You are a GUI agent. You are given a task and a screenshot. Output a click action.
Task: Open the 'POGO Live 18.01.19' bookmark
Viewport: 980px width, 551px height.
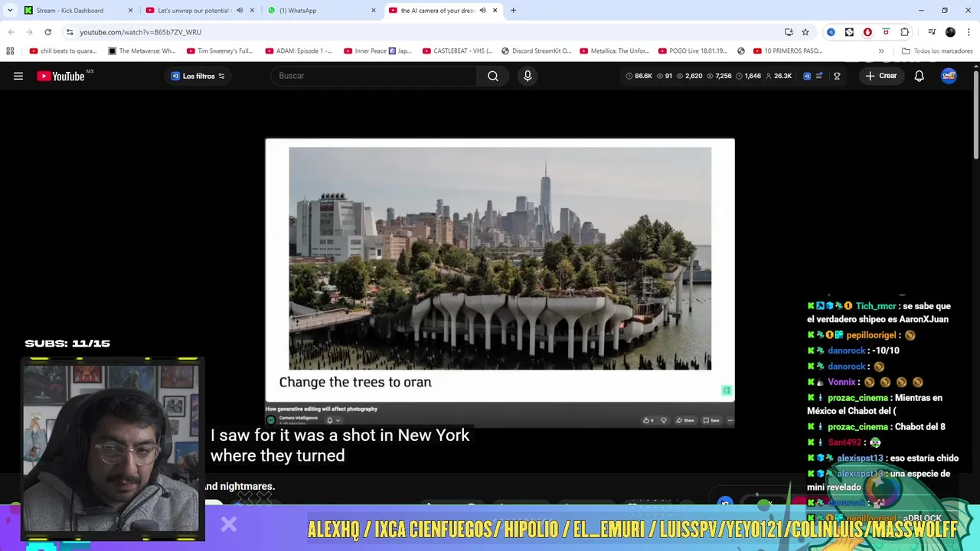pos(693,51)
